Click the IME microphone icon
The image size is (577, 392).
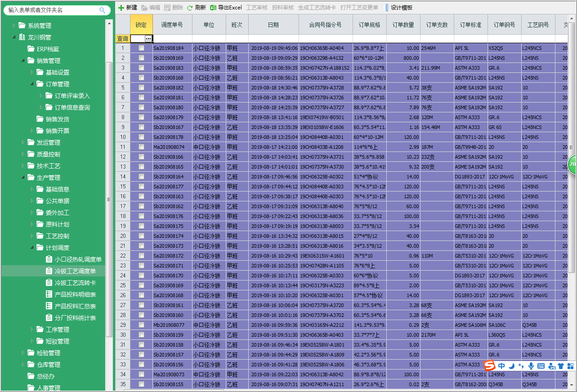point(531,366)
